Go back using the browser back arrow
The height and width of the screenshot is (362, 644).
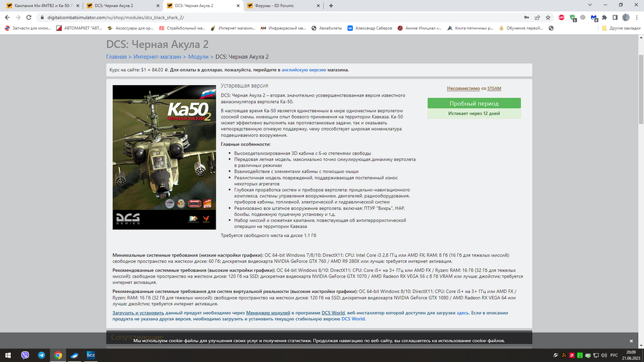pyautogui.click(x=7, y=17)
